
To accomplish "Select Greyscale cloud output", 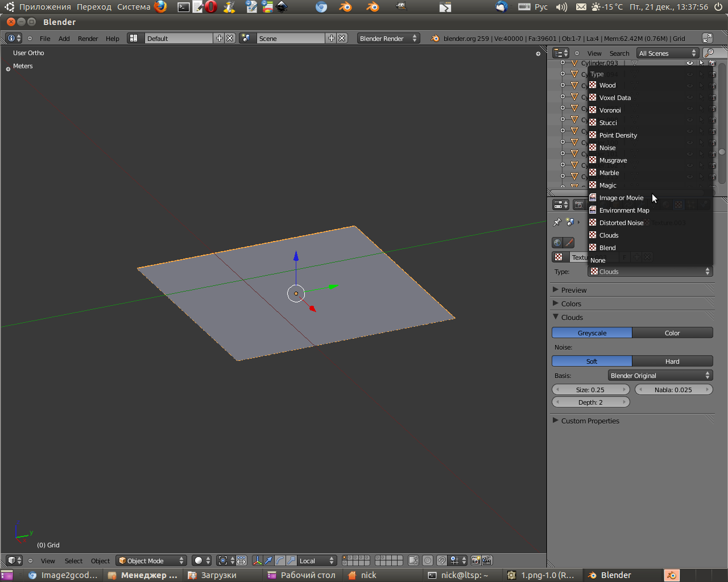I will [x=592, y=333].
